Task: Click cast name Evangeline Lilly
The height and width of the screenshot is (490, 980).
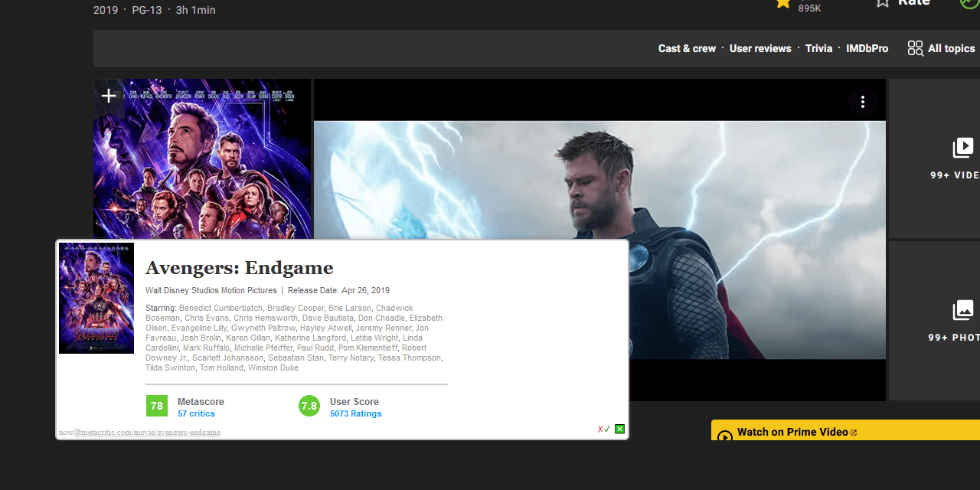Action: click(x=198, y=328)
